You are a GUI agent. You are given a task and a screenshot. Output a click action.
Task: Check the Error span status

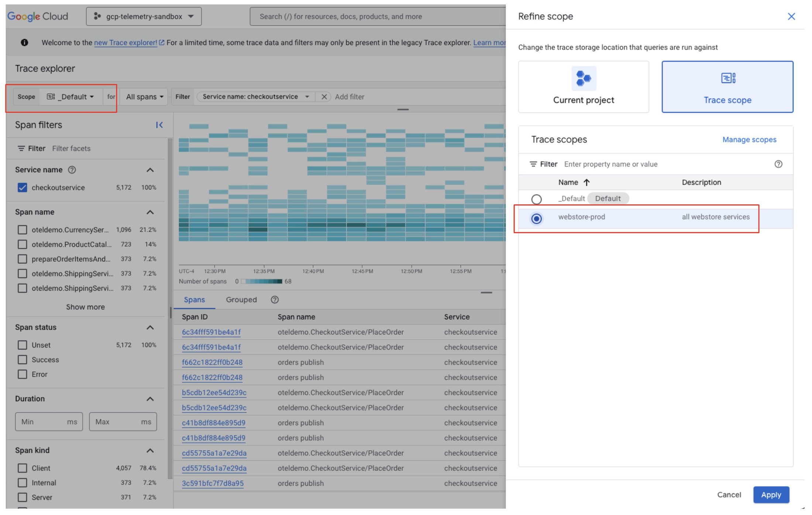22,374
